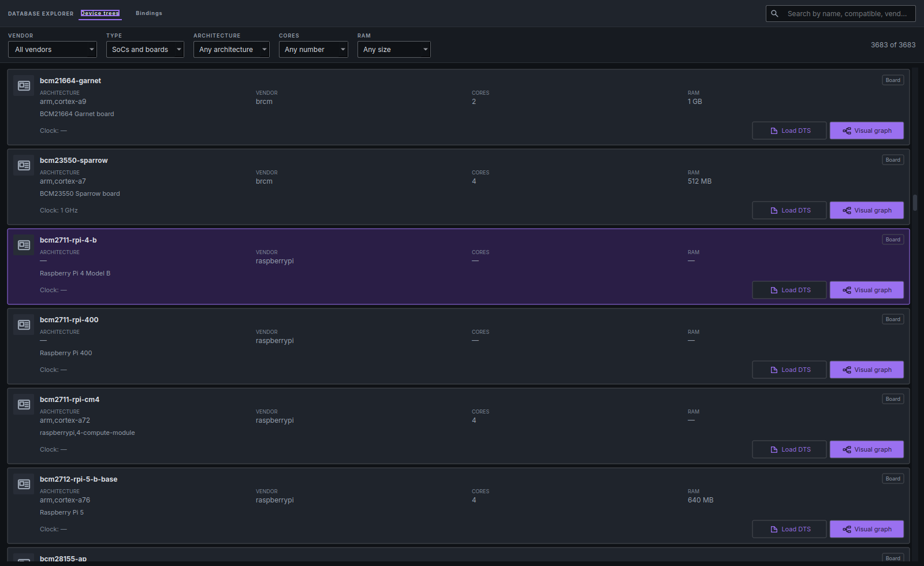Select the bcm23550-sparrow title
Image resolution: width=924 pixels, height=566 pixels.
pyautogui.click(x=74, y=161)
